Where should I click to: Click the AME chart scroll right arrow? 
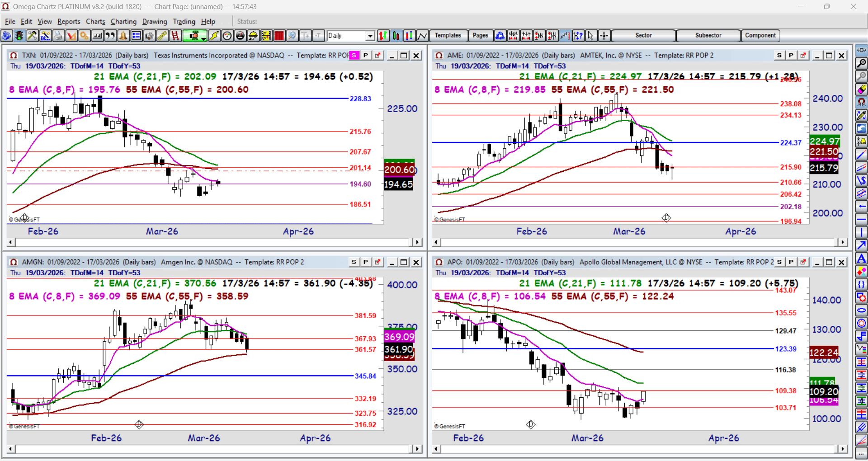click(842, 242)
